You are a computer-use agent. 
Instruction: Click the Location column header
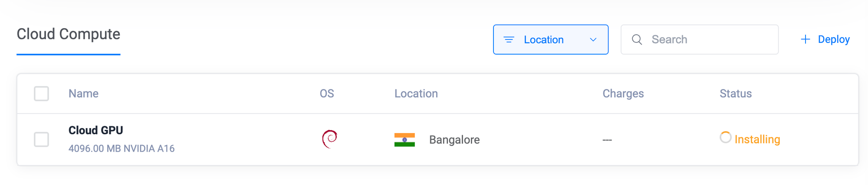[416, 94]
